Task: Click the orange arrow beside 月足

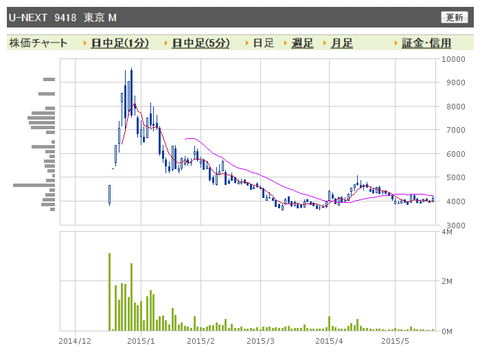Action: pos(325,43)
